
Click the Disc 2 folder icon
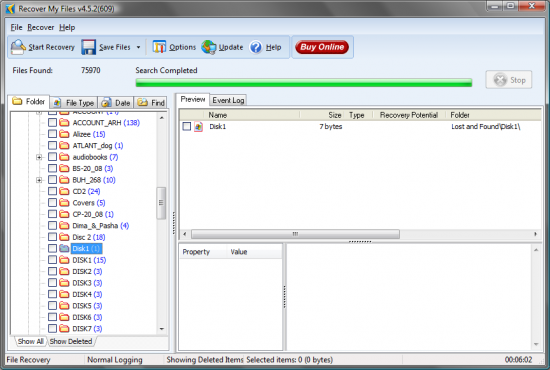point(64,237)
